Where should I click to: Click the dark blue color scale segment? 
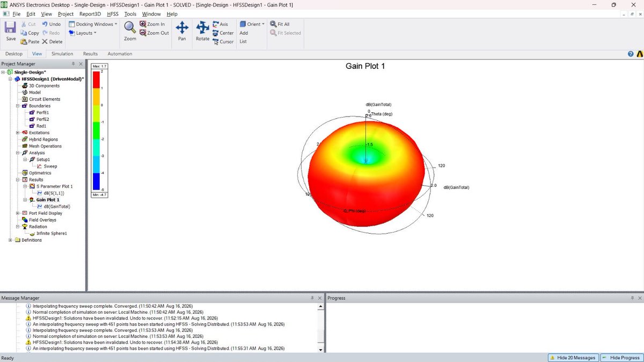pos(97,182)
